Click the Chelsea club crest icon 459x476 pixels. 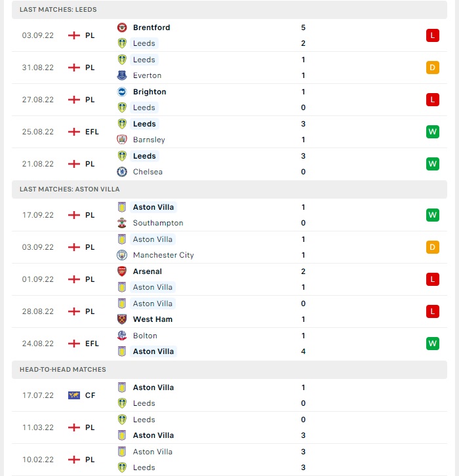pos(122,172)
